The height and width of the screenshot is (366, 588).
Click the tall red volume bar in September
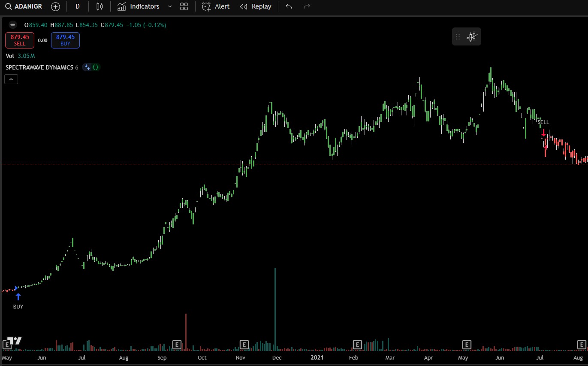tap(186, 331)
